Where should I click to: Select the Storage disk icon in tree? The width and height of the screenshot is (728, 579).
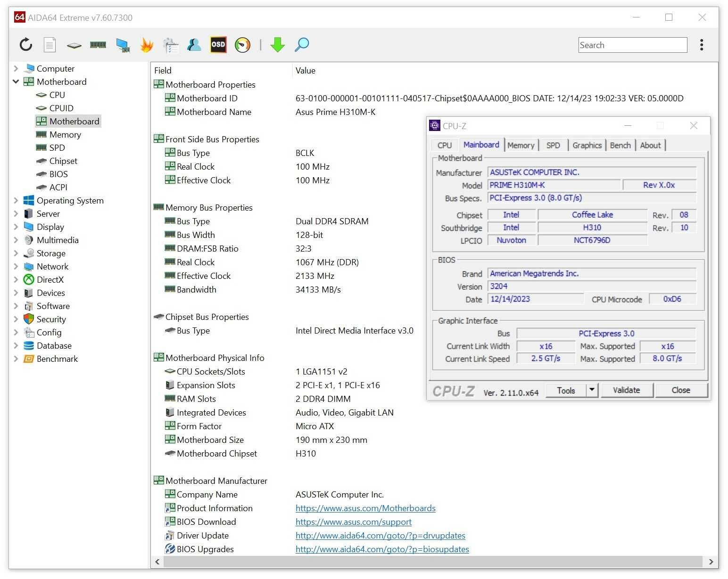tap(29, 253)
